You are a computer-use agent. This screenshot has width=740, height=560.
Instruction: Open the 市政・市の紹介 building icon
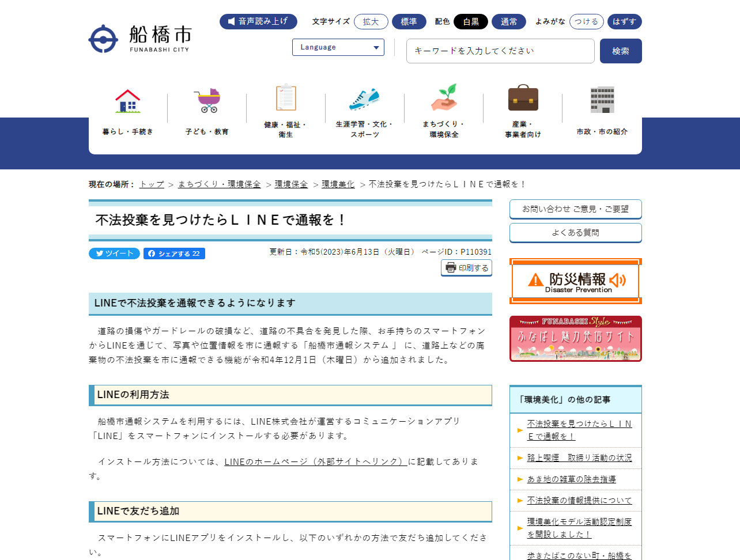[602, 100]
